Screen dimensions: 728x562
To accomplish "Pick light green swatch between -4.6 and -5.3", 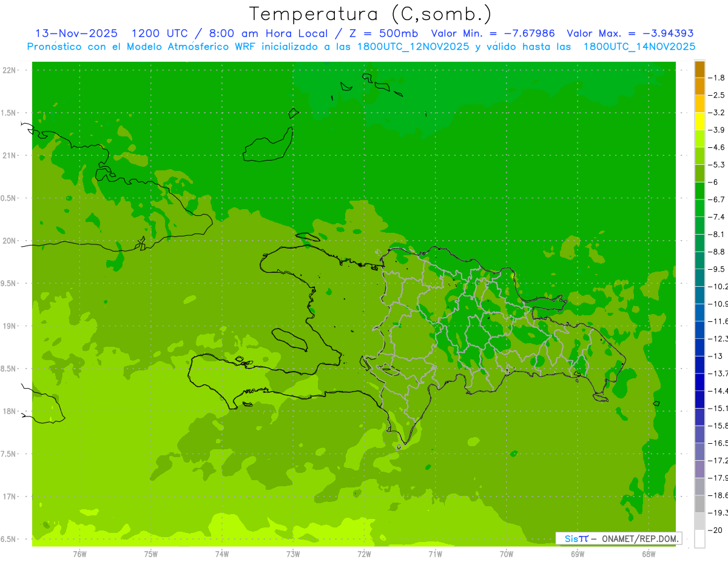I will (699, 156).
